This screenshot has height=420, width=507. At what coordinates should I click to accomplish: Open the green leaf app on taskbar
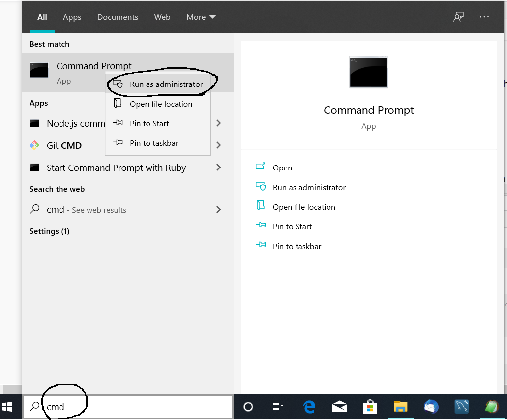point(491,407)
